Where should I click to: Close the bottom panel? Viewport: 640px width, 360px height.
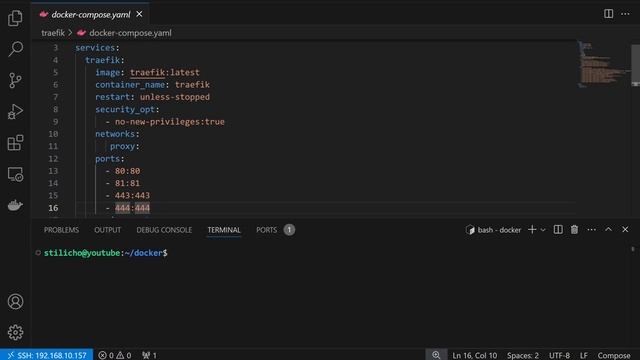click(625, 229)
